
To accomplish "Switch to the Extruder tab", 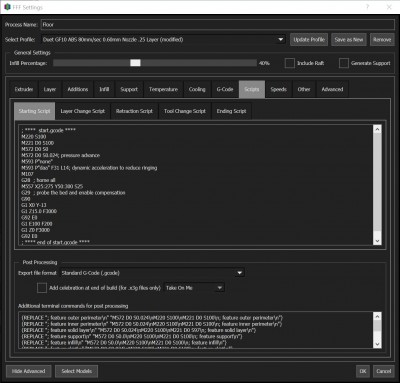I will click(24, 89).
